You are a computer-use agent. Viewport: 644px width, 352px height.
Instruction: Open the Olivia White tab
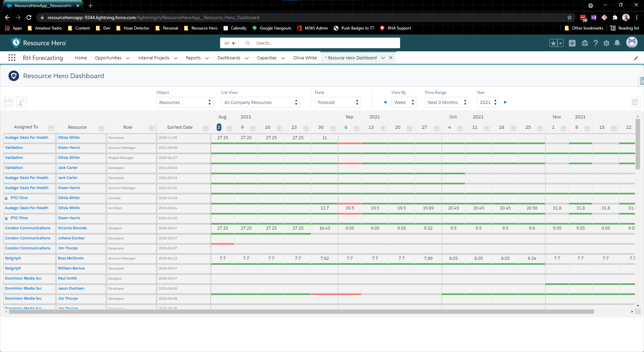tap(305, 58)
